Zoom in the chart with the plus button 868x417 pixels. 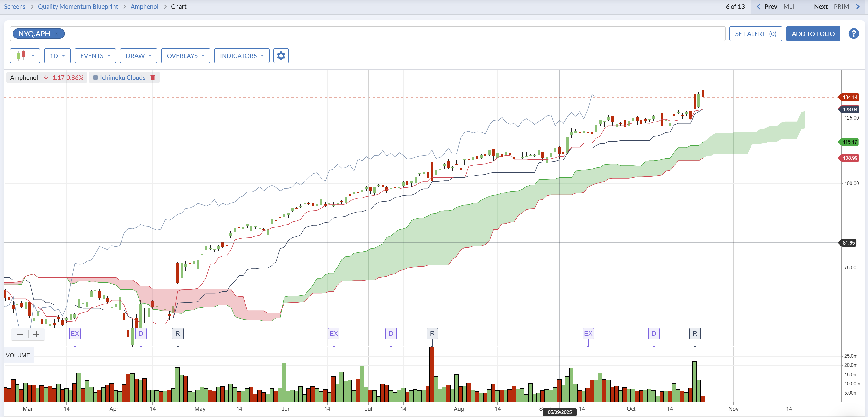tap(36, 334)
